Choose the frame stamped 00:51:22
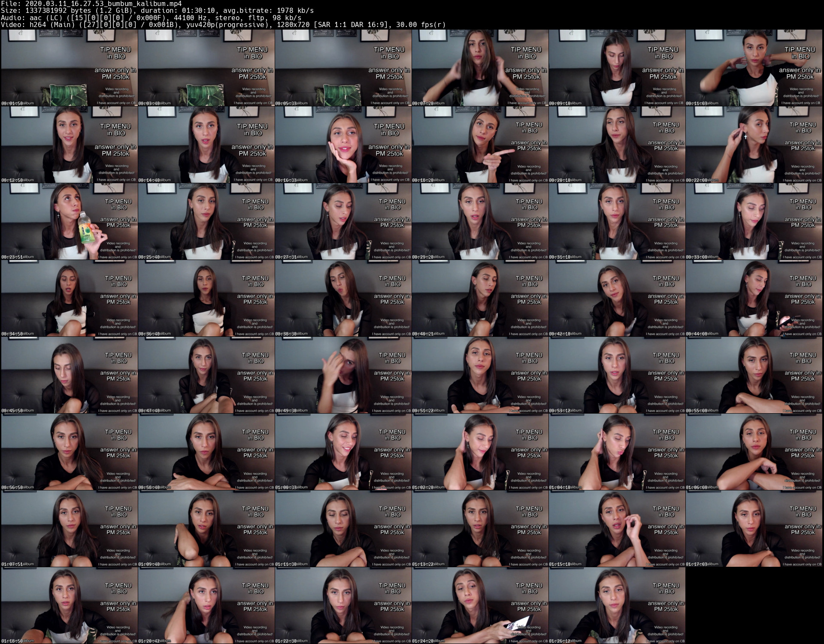This screenshot has width=824, height=644. point(480,375)
